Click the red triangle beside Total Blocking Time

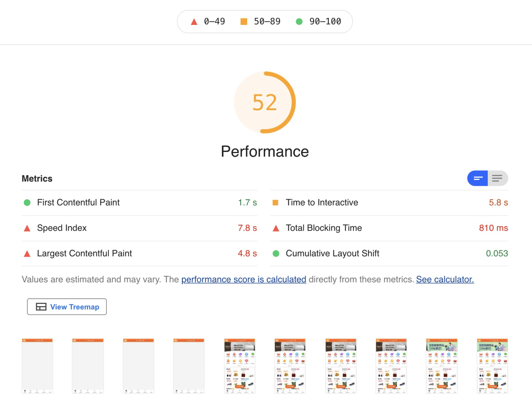coord(276,228)
